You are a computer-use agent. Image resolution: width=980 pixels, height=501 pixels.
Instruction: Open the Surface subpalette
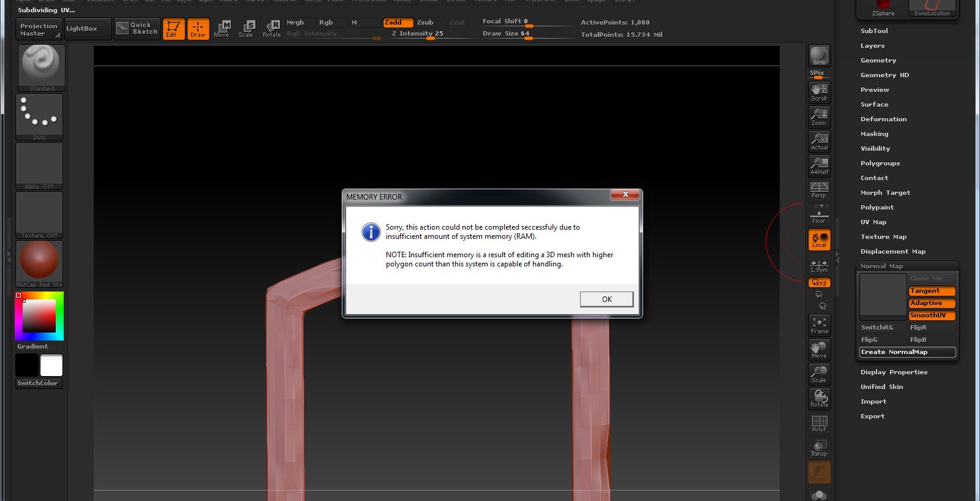[x=874, y=105]
